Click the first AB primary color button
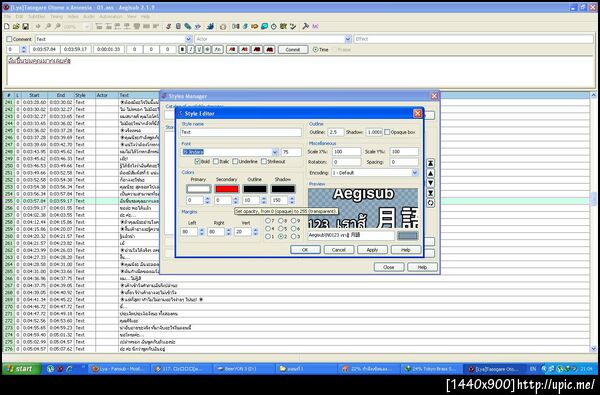The image size is (600, 395). coord(232,49)
